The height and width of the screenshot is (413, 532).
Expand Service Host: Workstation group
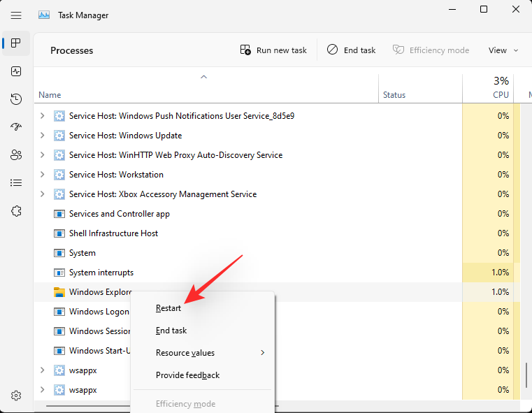tap(43, 175)
